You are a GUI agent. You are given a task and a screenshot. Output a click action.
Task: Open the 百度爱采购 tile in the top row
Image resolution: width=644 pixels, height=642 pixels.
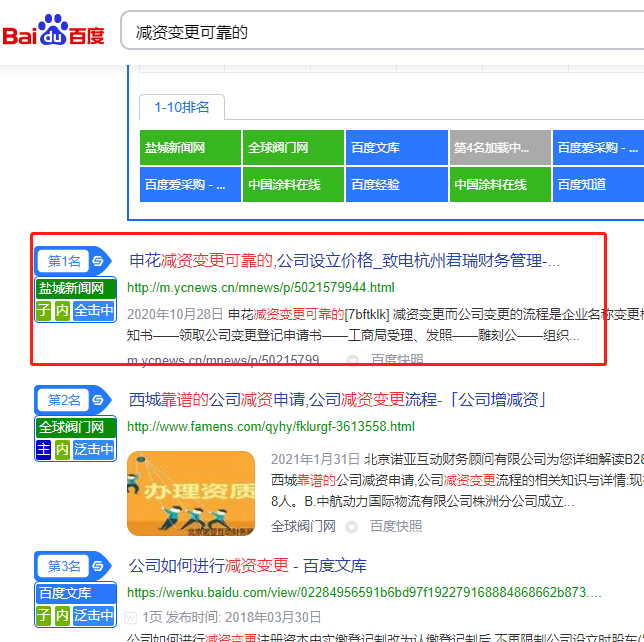pyautogui.click(x=598, y=147)
